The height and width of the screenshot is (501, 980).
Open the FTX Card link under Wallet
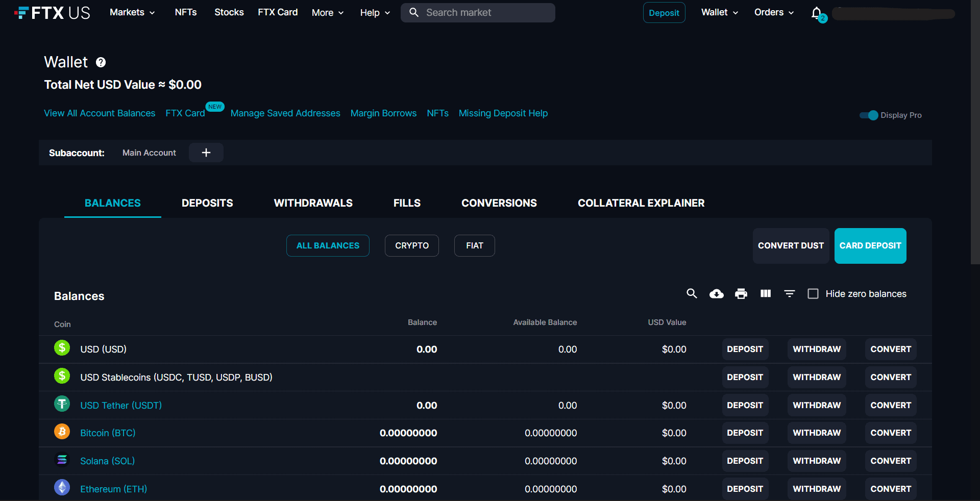185,113
